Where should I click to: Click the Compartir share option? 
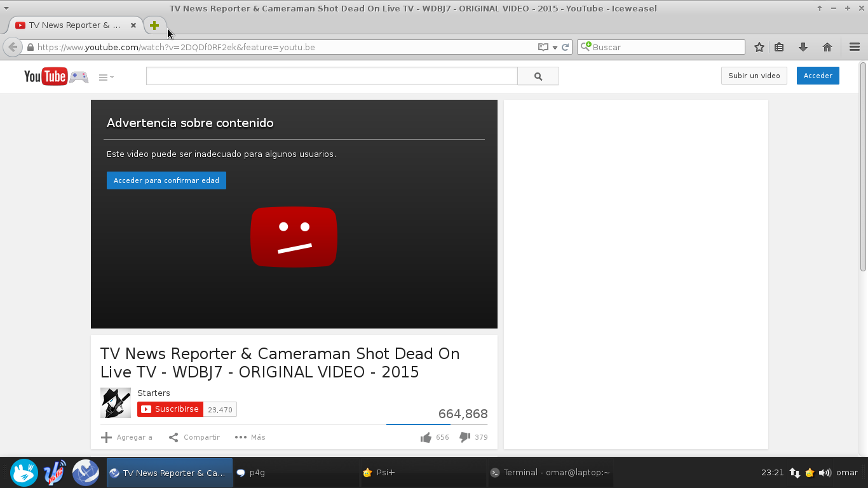194,437
